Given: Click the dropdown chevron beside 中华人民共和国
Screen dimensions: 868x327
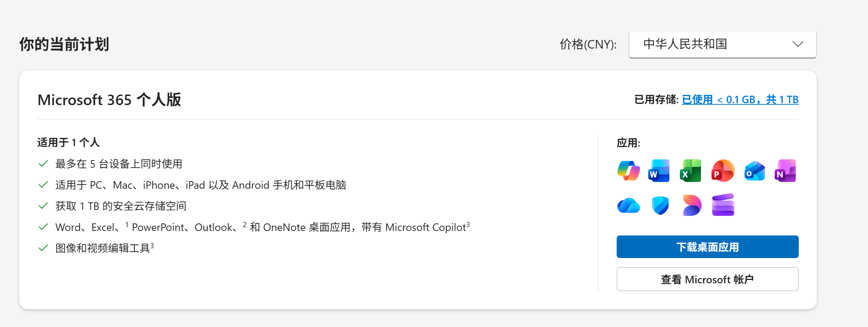Looking at the screenshot, I should tap(798, 44).
